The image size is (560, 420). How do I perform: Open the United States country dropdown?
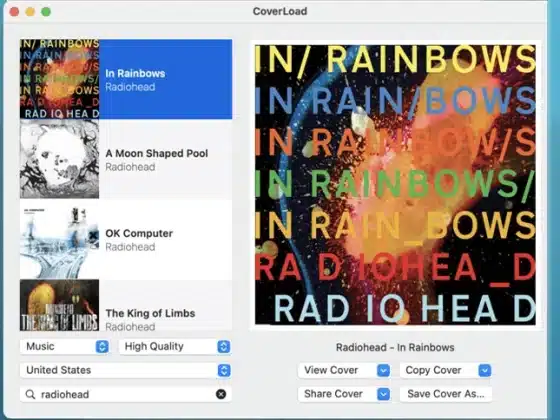[125, 370]
